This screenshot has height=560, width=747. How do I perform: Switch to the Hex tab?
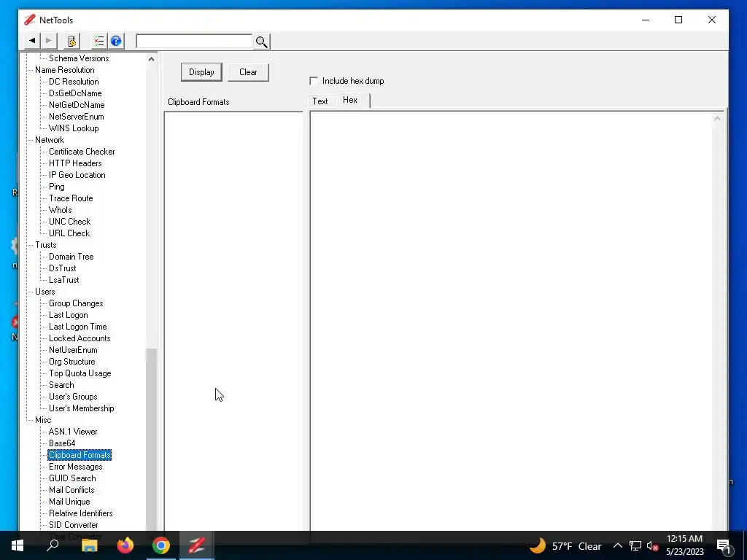(350, 100)
